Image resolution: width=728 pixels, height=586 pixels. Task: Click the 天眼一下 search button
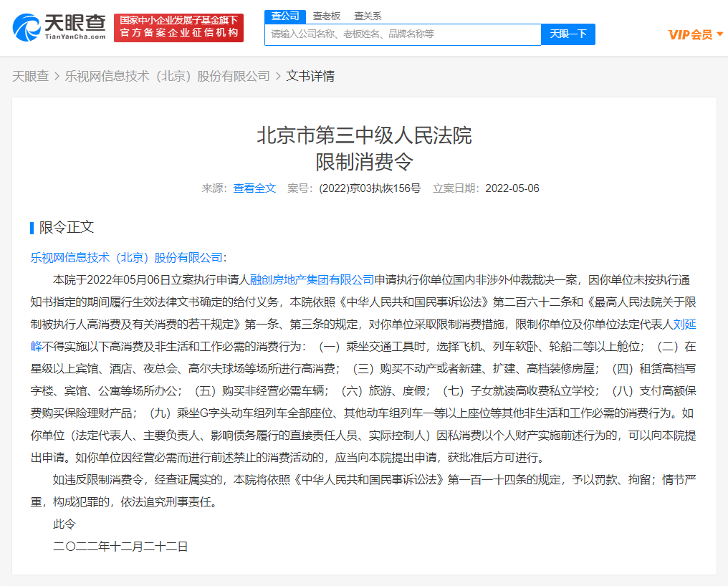tap(568, 34)
